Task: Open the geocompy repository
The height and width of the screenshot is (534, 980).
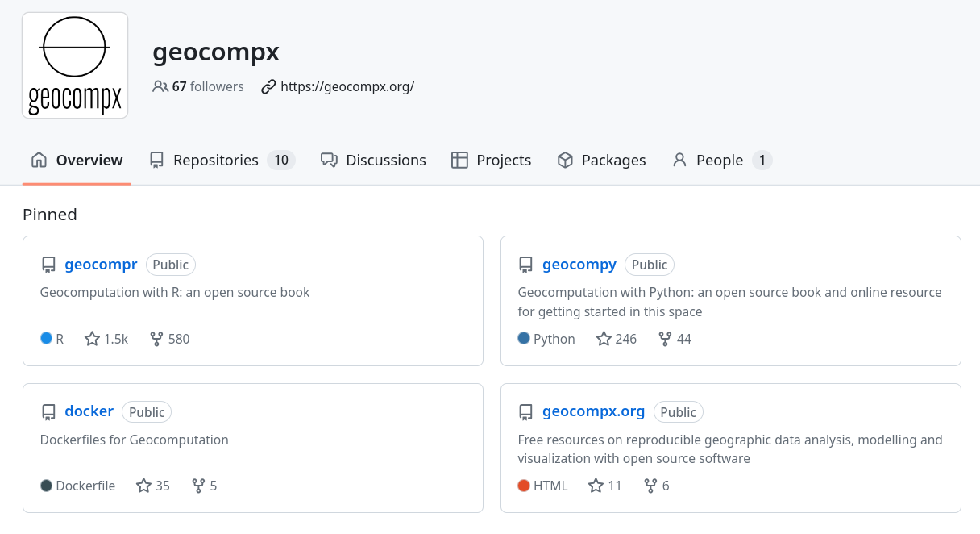Action: 579,265
